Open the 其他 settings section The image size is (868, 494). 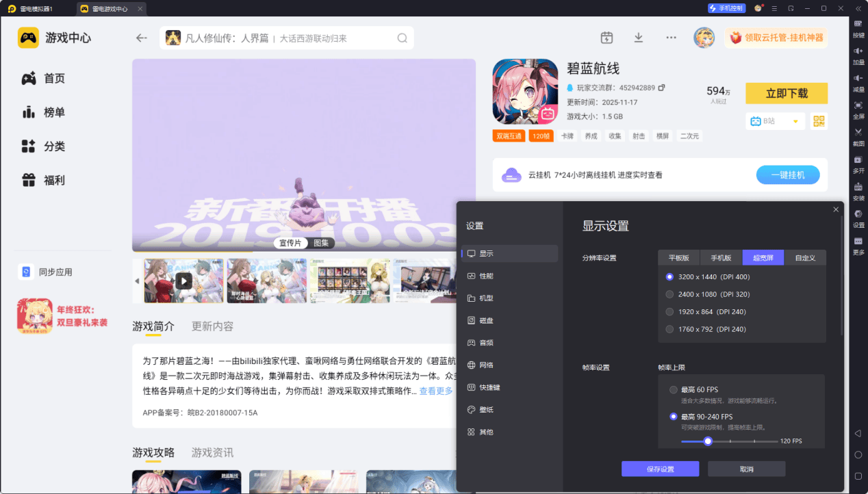[x=509, y=432]
